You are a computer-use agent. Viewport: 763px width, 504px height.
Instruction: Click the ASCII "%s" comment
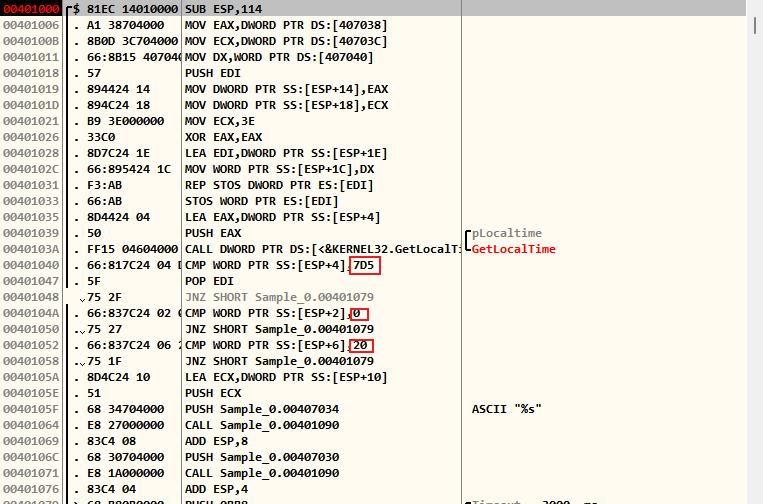point(507,411)
